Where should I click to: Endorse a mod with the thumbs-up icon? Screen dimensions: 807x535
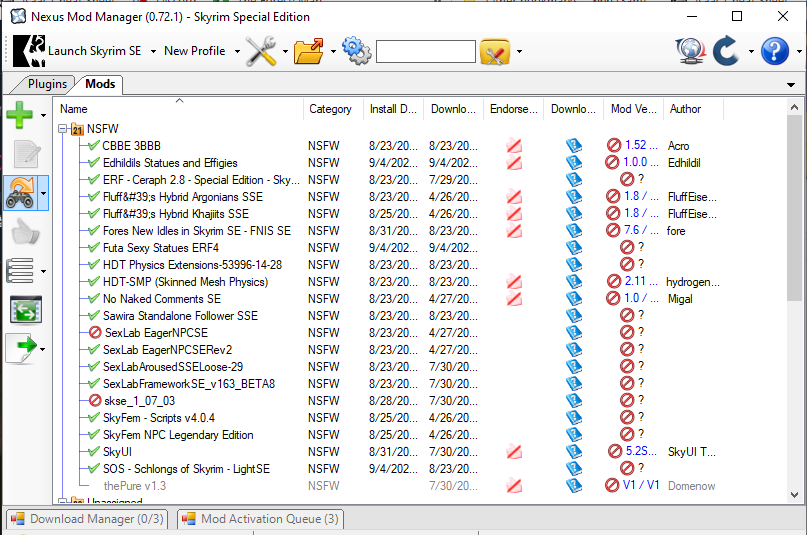[25, 231]
